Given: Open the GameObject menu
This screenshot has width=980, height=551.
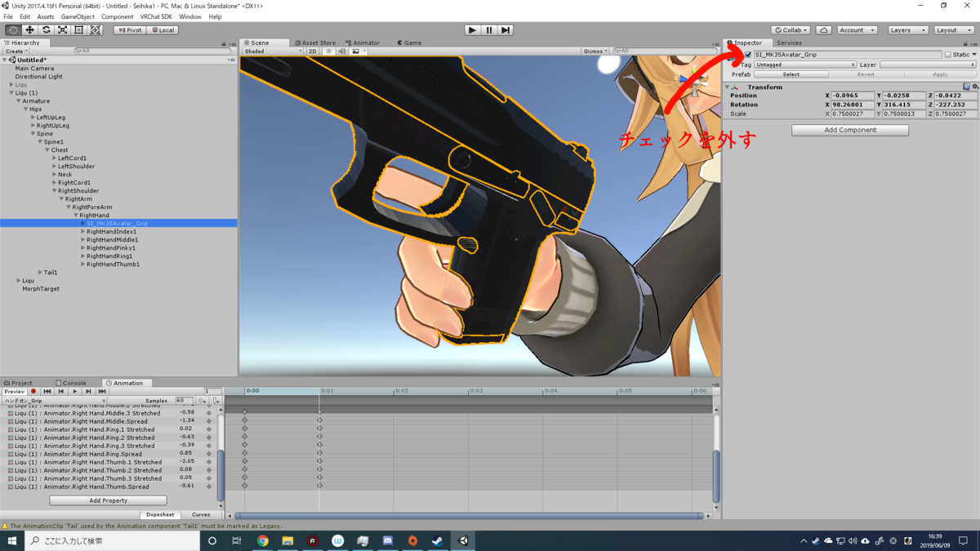Looking at the screenshot, I should pyautogui.click(x=78, y=16).
